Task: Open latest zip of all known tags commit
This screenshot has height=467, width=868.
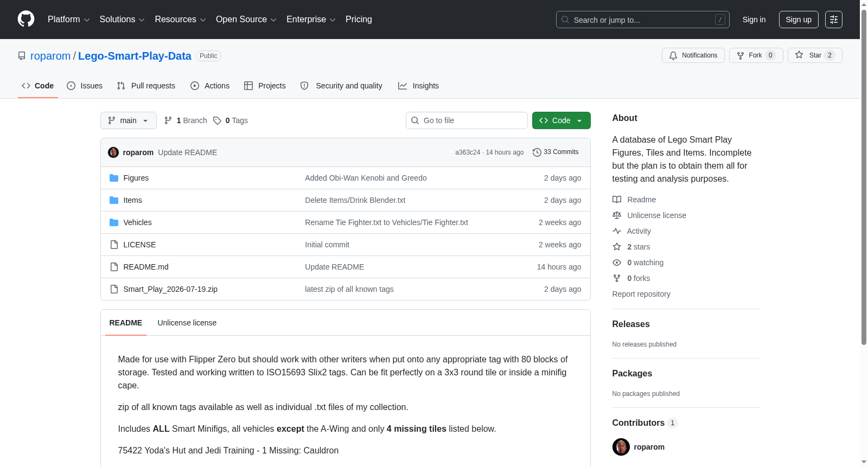Action: [x=349, y=289]
